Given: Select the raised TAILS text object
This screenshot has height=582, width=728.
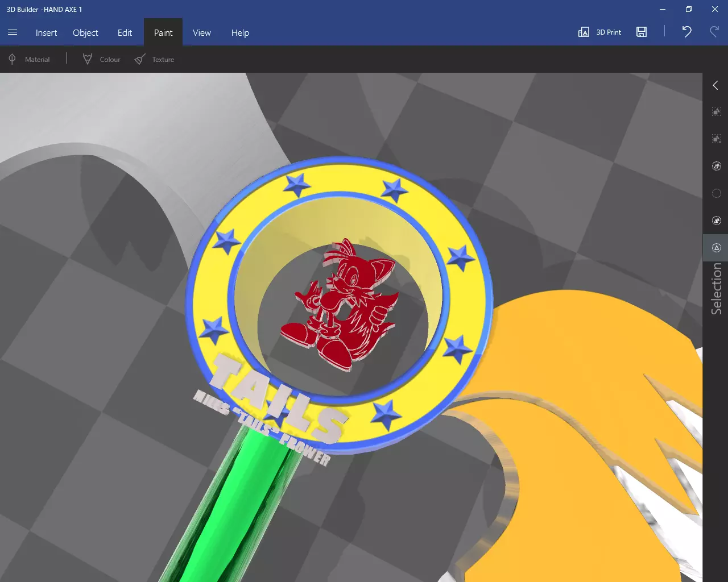Looking at the screenshot, I should [x=279, y=398].
